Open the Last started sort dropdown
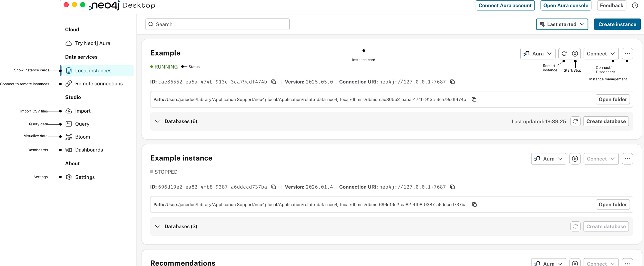The width and height of the screenshot is (644, 266). (x=562, y=24)
